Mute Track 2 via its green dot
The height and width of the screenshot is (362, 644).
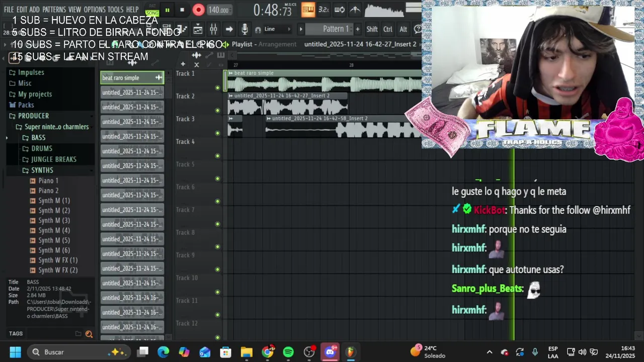[217, 110]
